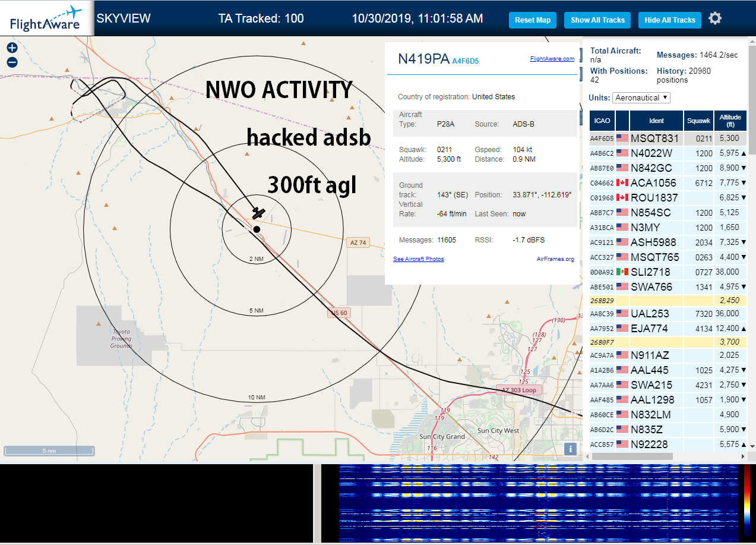This screenshot has width=756, height=545.
Task: Click the N419PA title in info panel
Action: point(423,58)
